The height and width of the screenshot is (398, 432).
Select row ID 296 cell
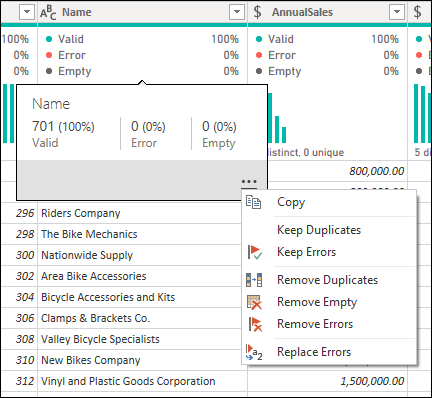(19, 213)
